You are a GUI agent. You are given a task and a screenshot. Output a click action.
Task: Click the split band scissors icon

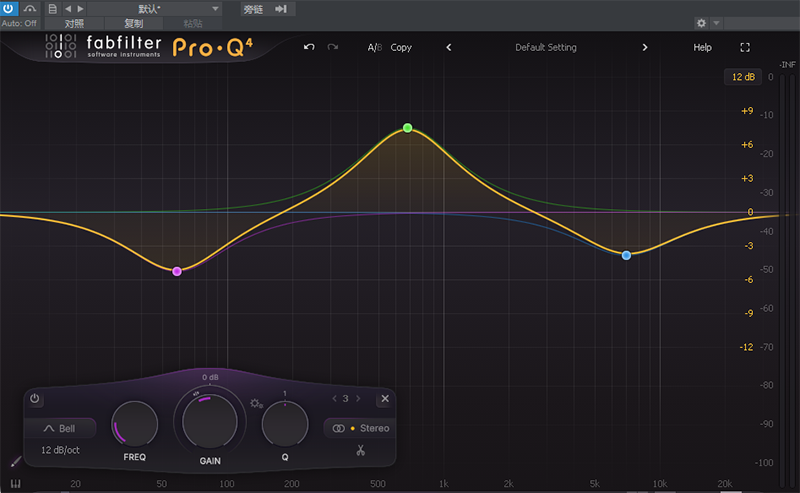(361, 450)
